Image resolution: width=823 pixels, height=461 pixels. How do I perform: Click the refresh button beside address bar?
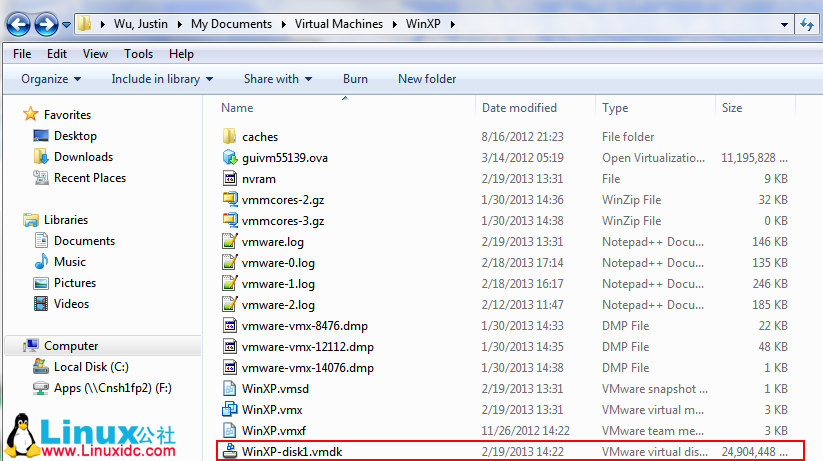pos(806,23)
